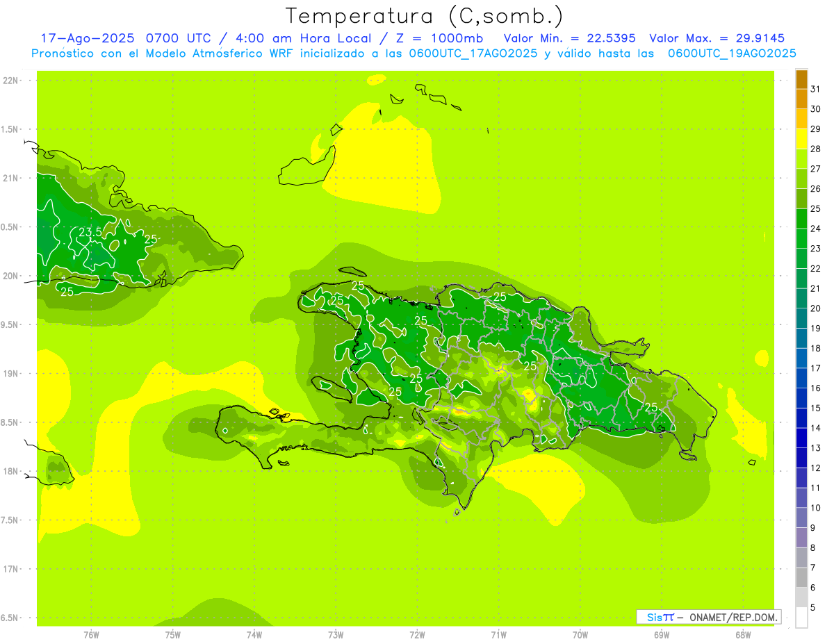Click 'Valor Max. = 29.9145' text
The height and width of the screenshot is (644, 834).
click(717, 38)
